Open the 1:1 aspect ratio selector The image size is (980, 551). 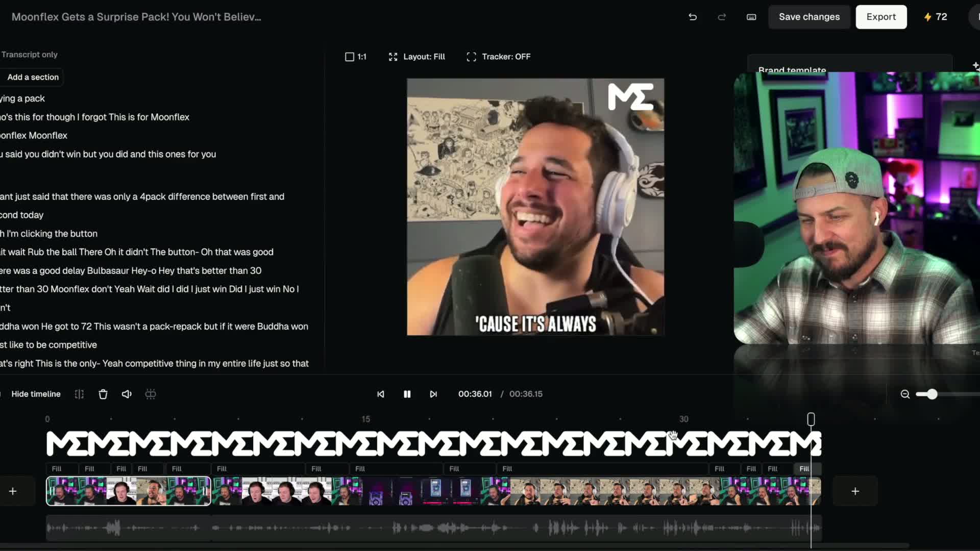click(x=356, y=57)
